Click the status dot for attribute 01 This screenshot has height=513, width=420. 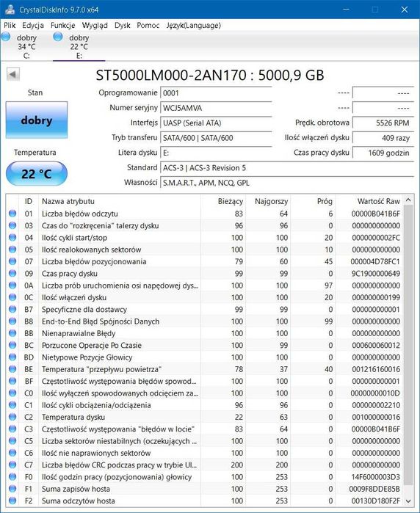(x=12, y=214)
